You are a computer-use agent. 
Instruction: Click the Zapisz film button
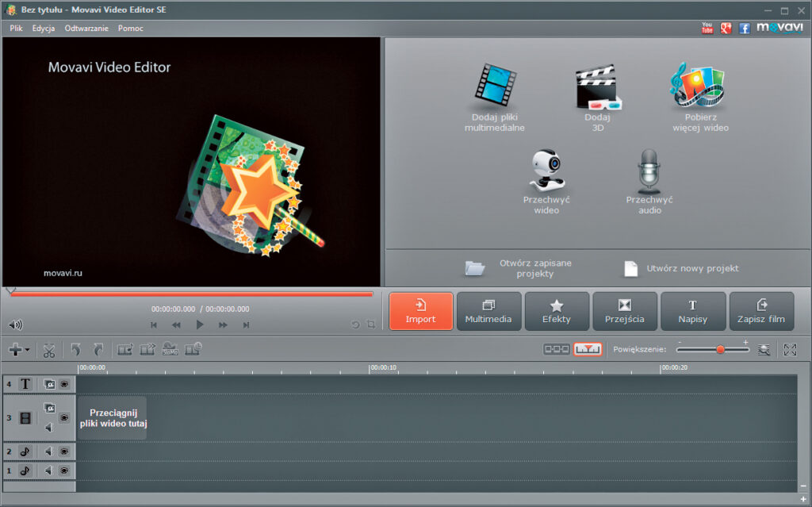pyautogui.click(x=761, y=311)
